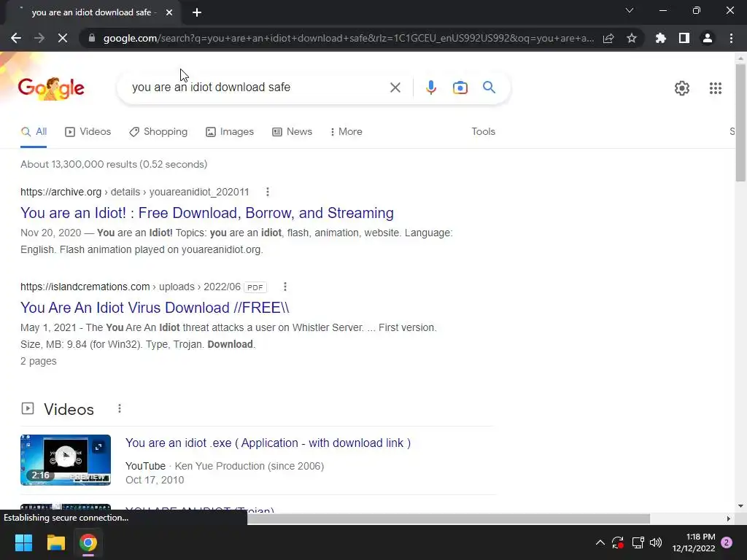Open 'You are an Idiot! : Free Download' result

point(207,213)
